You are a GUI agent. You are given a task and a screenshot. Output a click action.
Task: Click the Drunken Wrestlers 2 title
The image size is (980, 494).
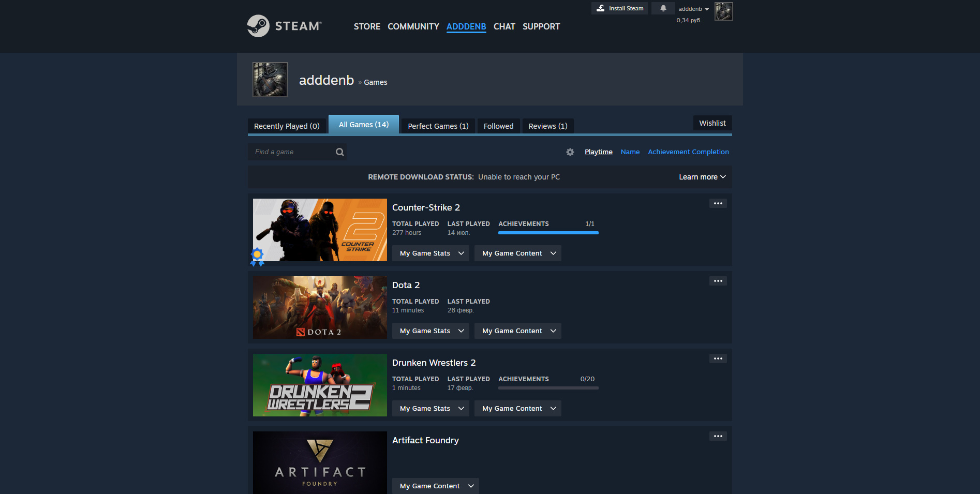click(434, 363)
